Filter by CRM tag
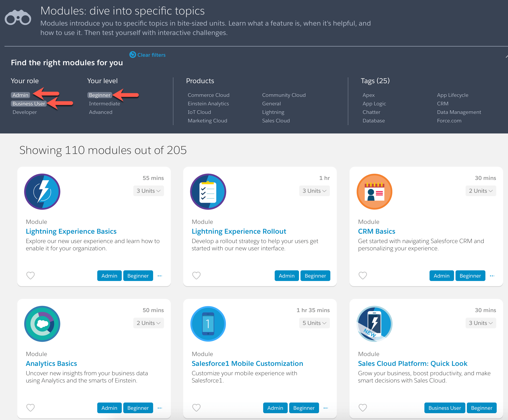Screen dimensions: 508x420 click(x=443, y=103)
